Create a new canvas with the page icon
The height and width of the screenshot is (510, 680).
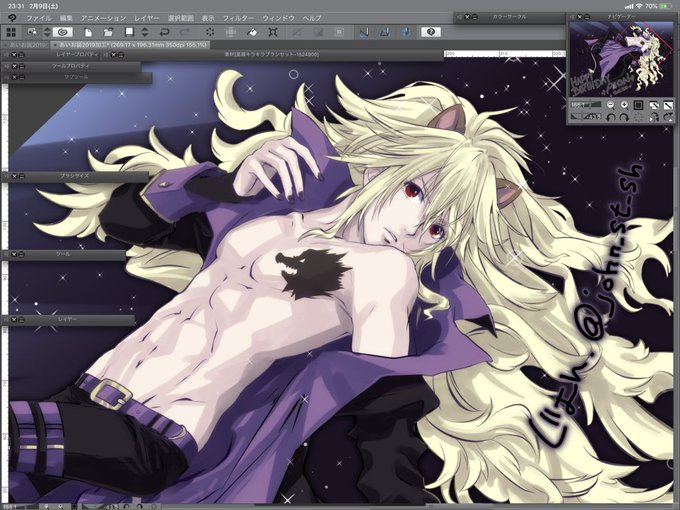pos(88,32)
